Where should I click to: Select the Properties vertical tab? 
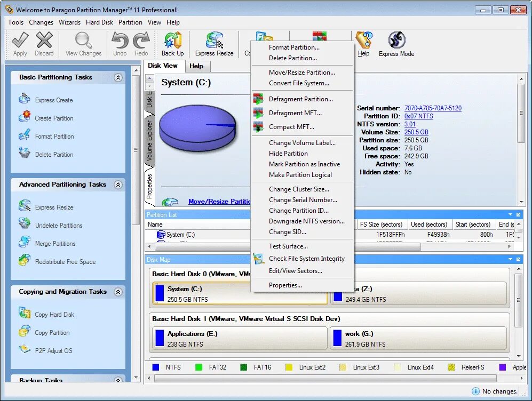coord(149,186)
